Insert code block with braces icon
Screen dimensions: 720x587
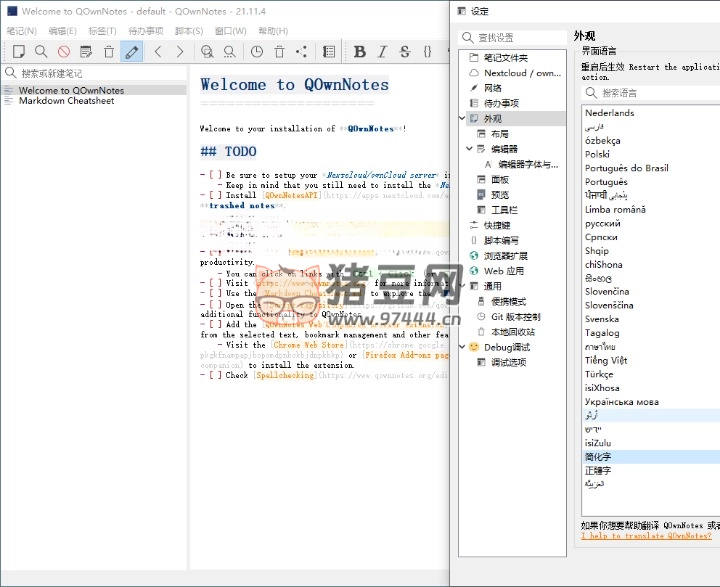click(427, 51)
